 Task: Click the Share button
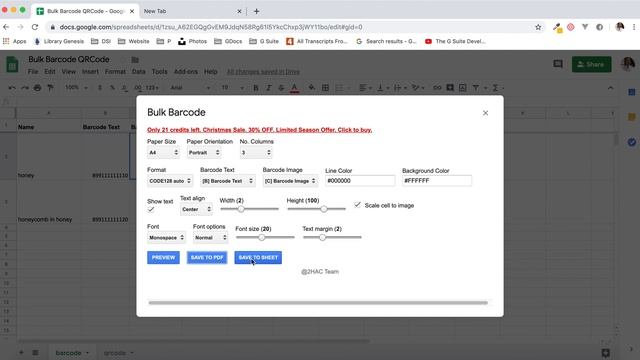click(591, 64)
